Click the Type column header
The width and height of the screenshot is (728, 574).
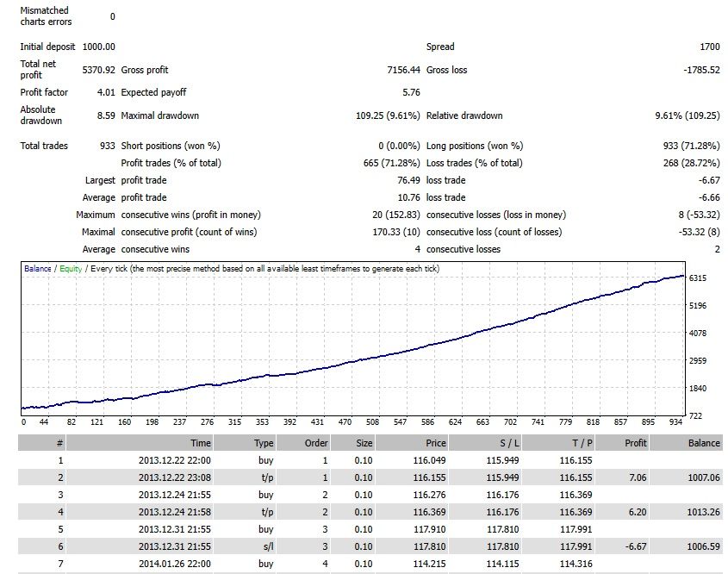coord(244,443)
